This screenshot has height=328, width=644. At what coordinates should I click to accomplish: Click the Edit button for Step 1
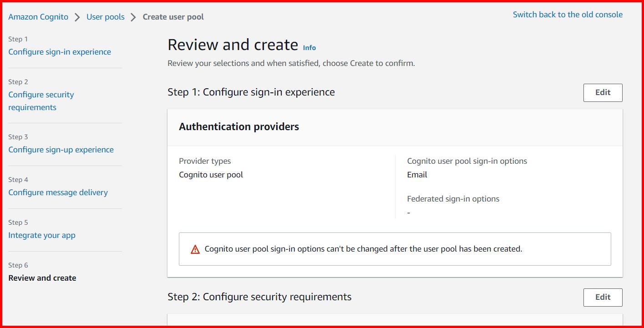(603, 92)
